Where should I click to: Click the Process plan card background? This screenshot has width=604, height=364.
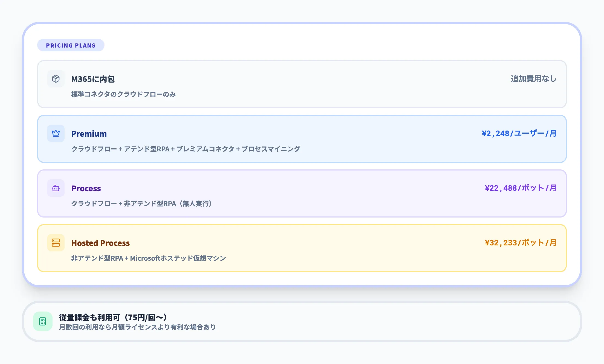click(x=301, y=193)
